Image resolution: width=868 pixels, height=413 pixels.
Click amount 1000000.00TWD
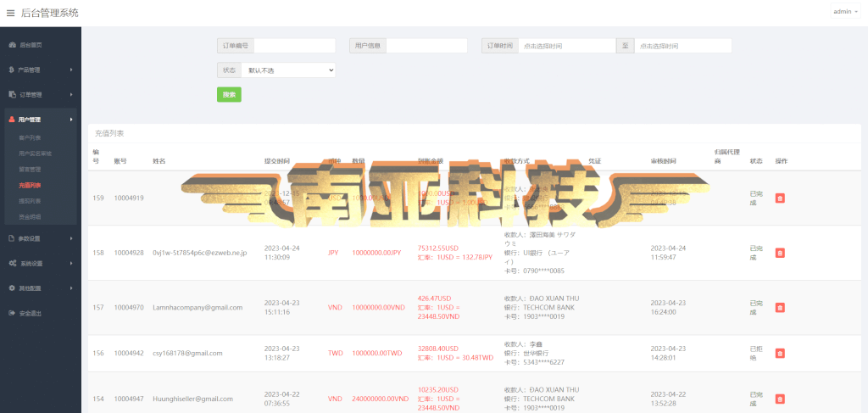click(377, 353)
